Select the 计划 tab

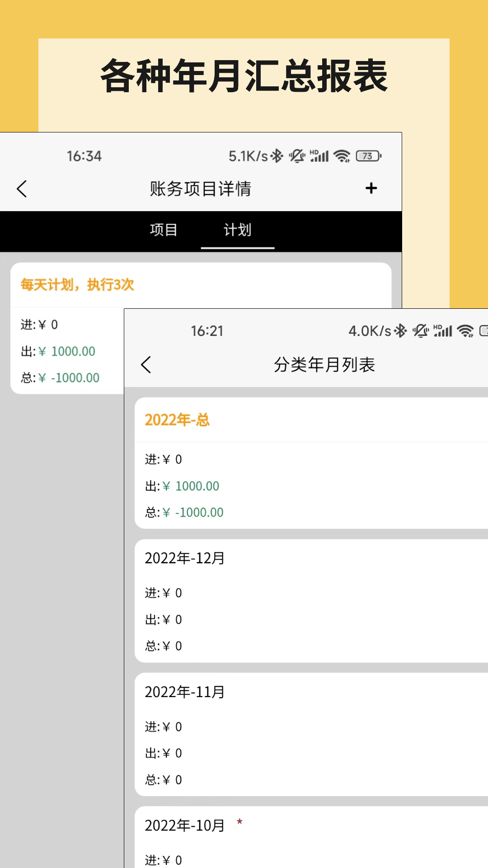(237, 230)
